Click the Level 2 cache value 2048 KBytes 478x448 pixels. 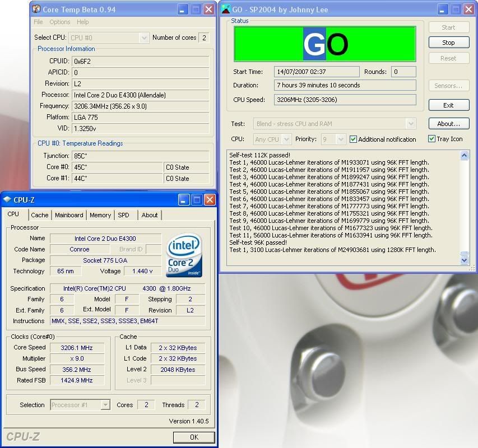[x=178, y=370]
